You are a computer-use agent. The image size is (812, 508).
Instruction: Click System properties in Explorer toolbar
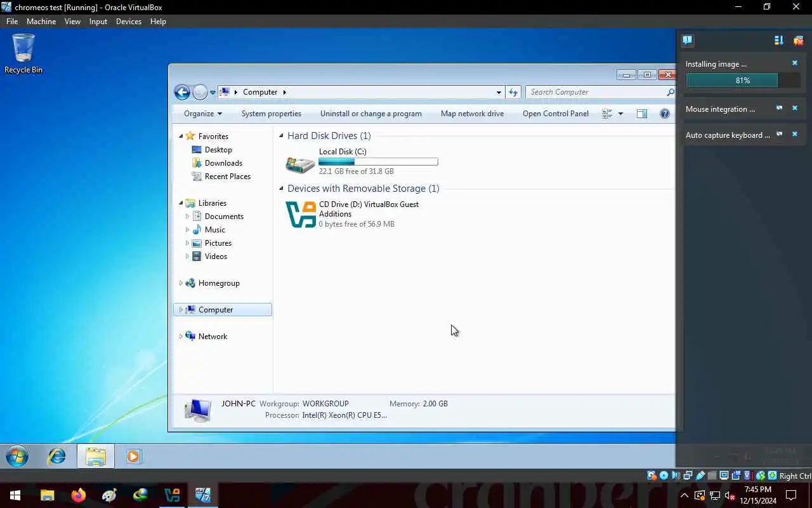click(x=272, y=114)
